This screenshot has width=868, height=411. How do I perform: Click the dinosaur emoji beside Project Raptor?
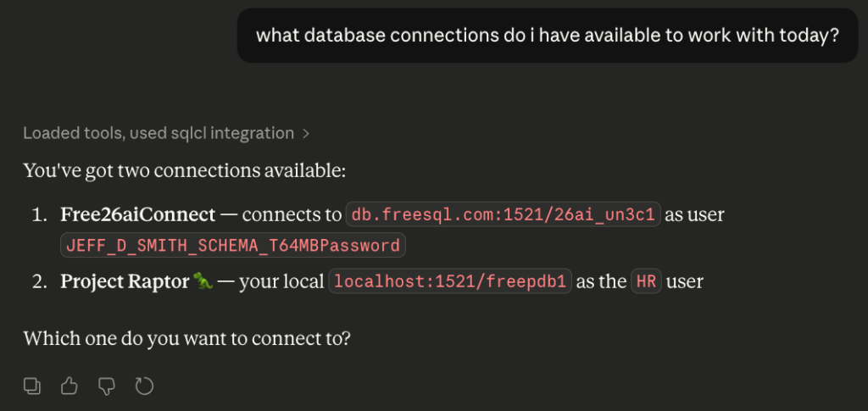point(203,281)
